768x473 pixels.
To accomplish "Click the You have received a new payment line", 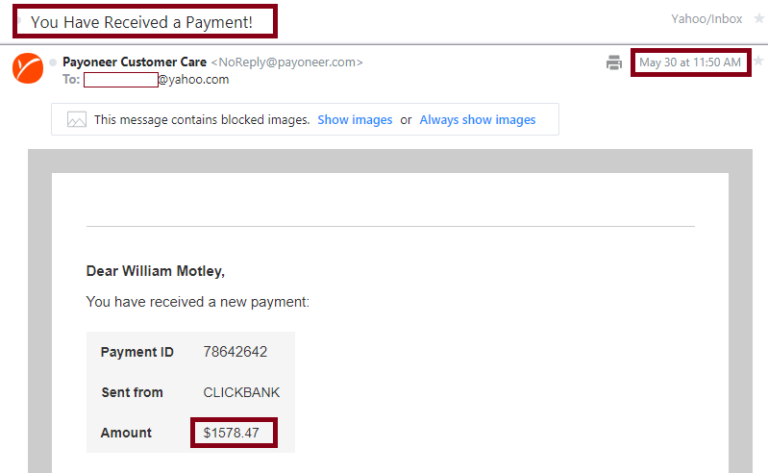I will coord(198,302).
